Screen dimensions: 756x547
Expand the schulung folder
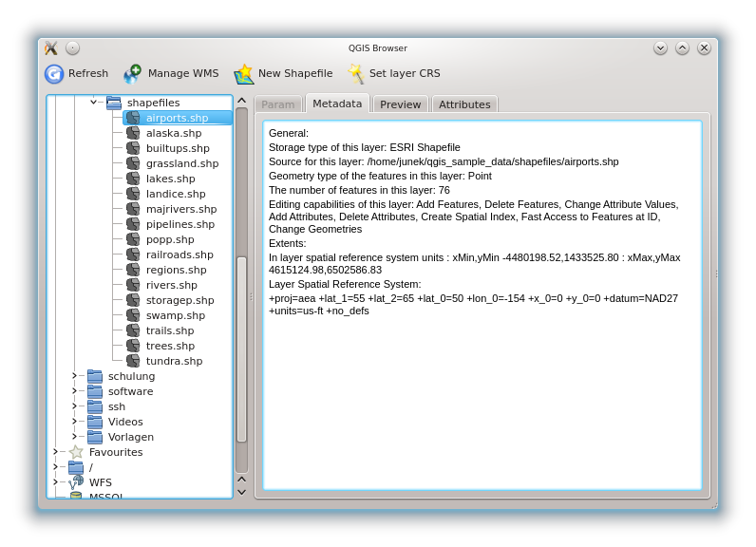(x=74, y=375)
